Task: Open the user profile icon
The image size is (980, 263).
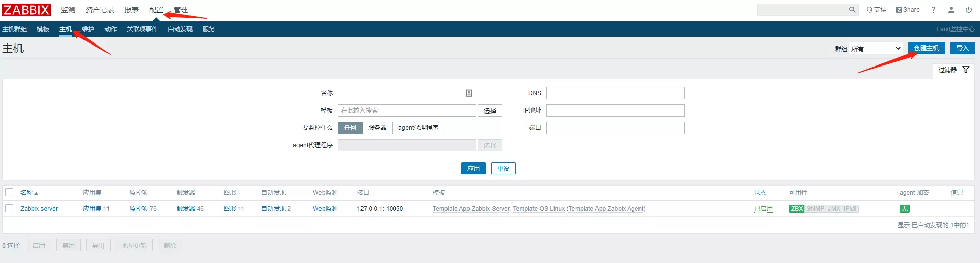Action: click(951, 10)
